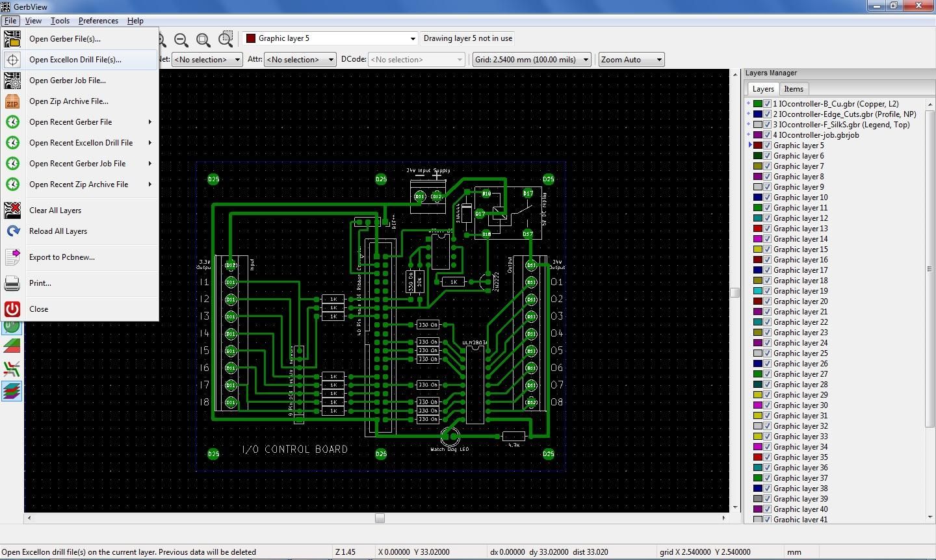
Task: Select the Zoom out tool
Action: tap(181, 39)
